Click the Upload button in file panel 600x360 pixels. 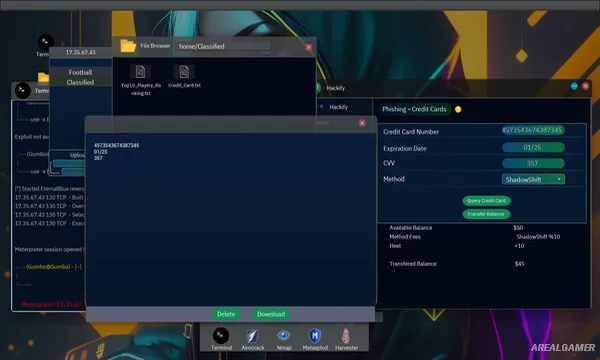[77, 155]
